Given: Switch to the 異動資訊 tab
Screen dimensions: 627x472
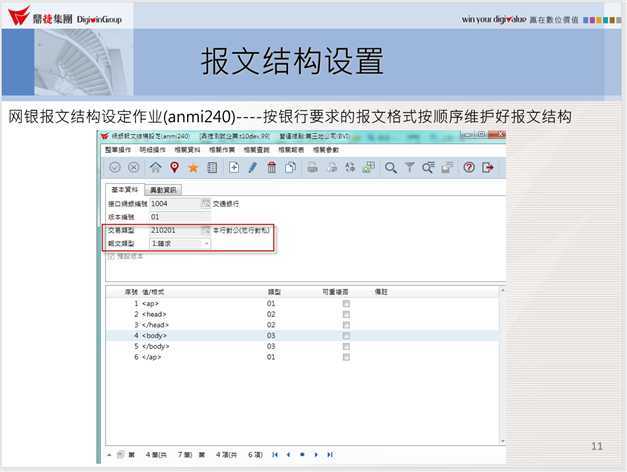Looking at the screenshot, I should click(163, 190).
